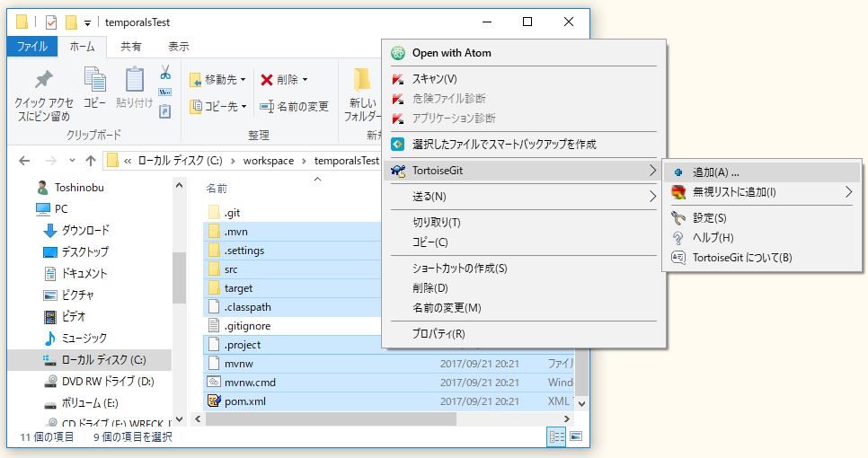Click workspace in the address bar
868x458 pixels.
[269, 161]
